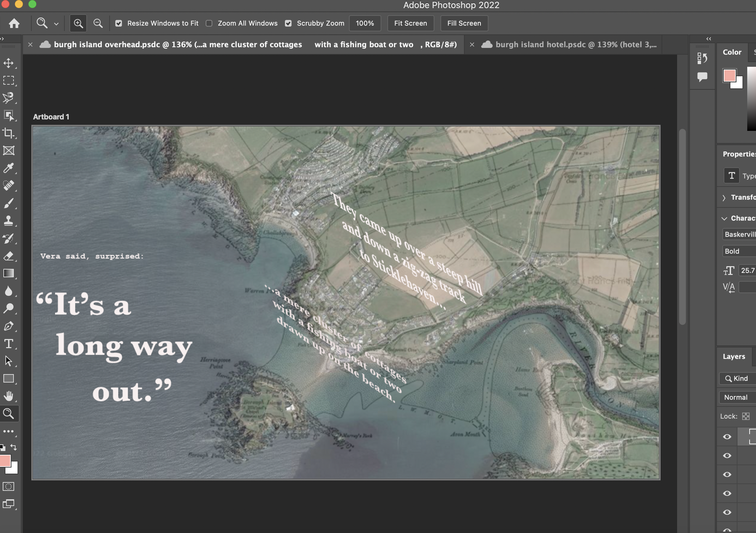Image resolution: width=756 pixels, height=533 pixels.
Task: Collapse the Character section
Action: coord(724,219)
